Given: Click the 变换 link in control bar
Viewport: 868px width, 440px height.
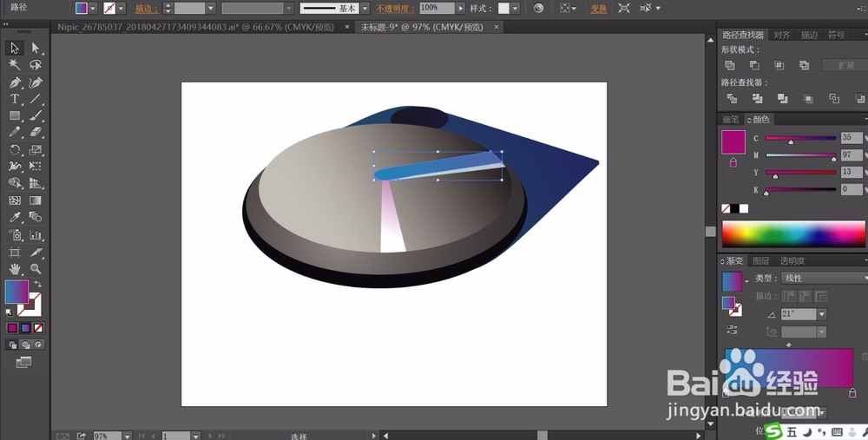Looking at the screenshot, I should pos(598,9).
